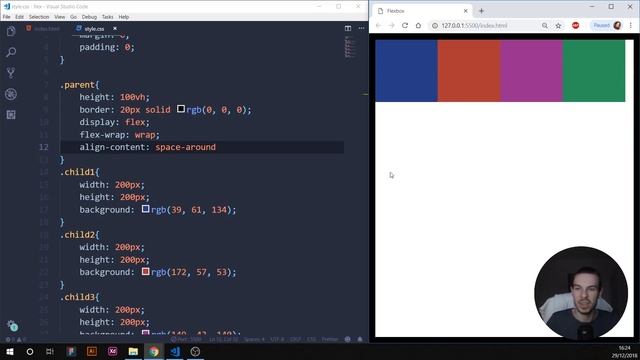Click the green box in the browser page

594,71
